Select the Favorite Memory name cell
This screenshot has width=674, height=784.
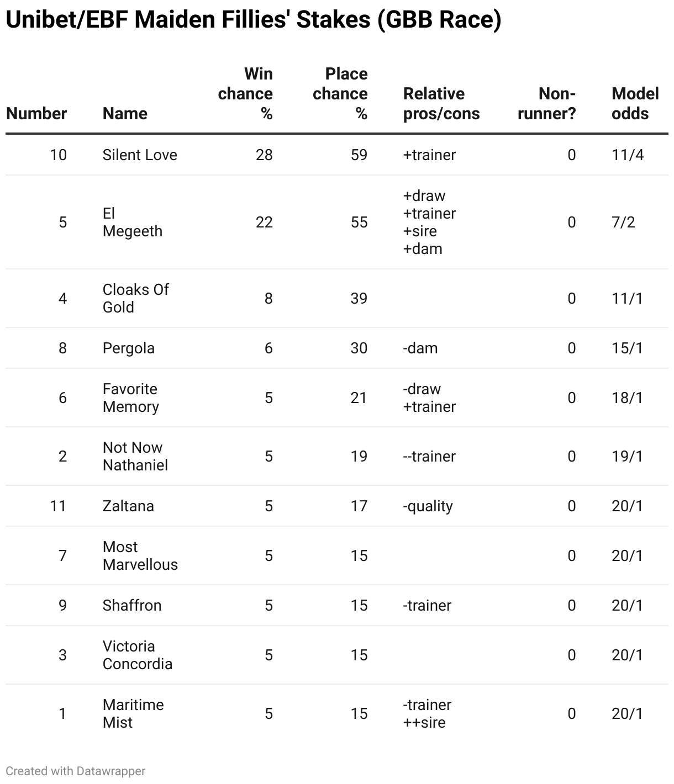pyautogui.click(x=131, y=398)
